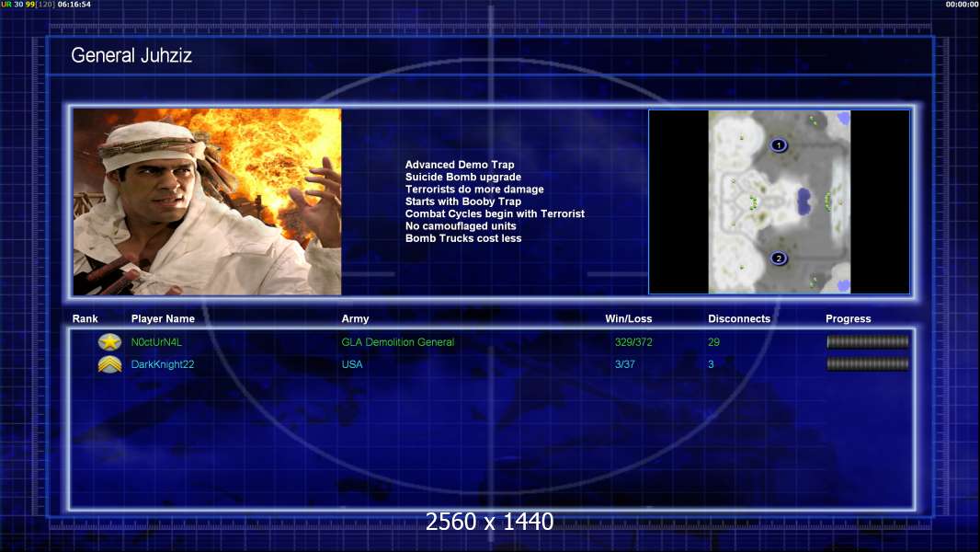Click the gold star rank icon for N0ctUrN4L
This screenshot has width=980, height=552.
click(110, 342)
